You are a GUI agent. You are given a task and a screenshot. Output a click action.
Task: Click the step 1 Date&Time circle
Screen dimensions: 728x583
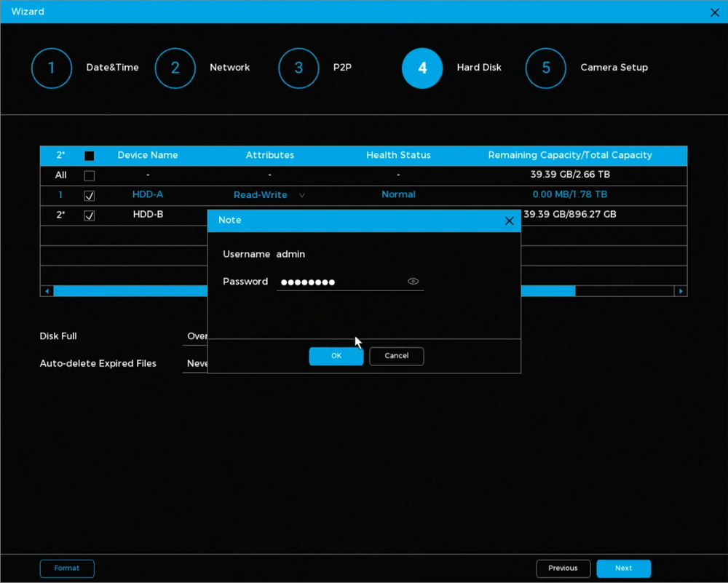tap(52, 68)
